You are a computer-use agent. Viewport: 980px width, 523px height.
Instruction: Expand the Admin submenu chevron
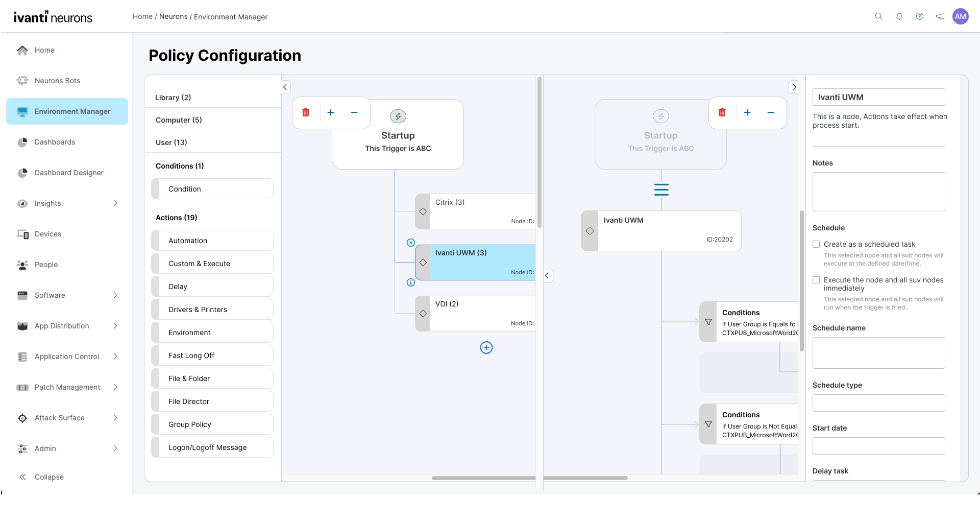coord(115,448)
